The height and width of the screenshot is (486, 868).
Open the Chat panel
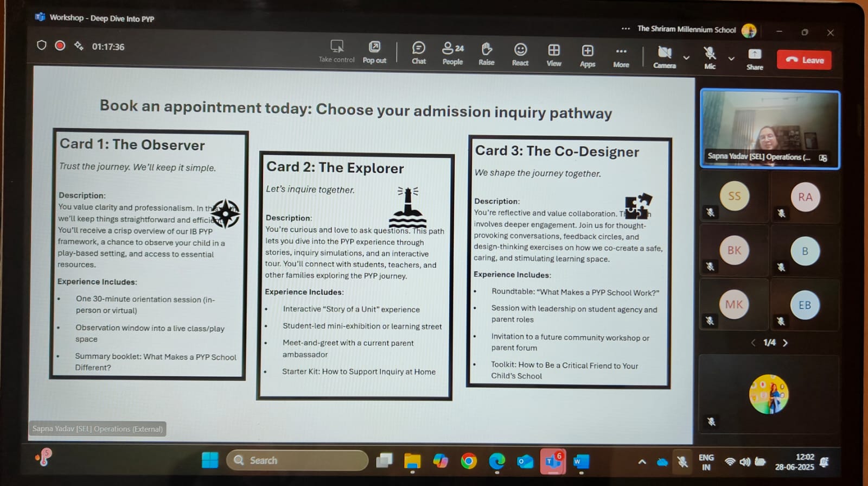tap(418, 53)
